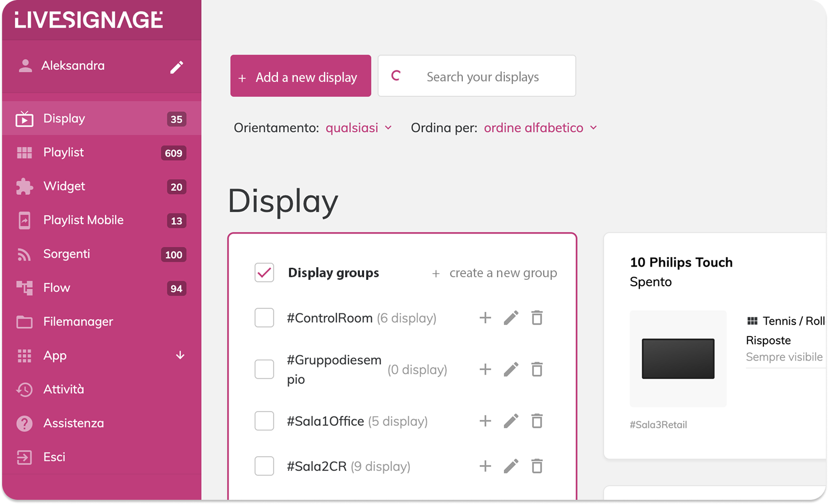Open Sorgenti in the sidebar
The height and width of the screenshot is (504, 828).
coord(102,254)
